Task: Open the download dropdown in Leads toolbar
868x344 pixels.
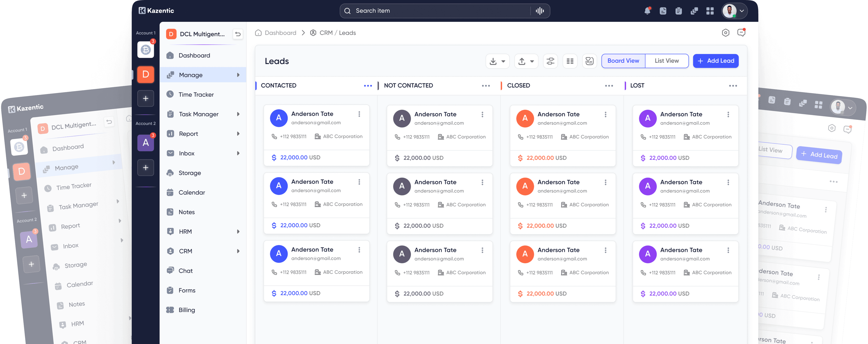Action: (x=497, y=61)
